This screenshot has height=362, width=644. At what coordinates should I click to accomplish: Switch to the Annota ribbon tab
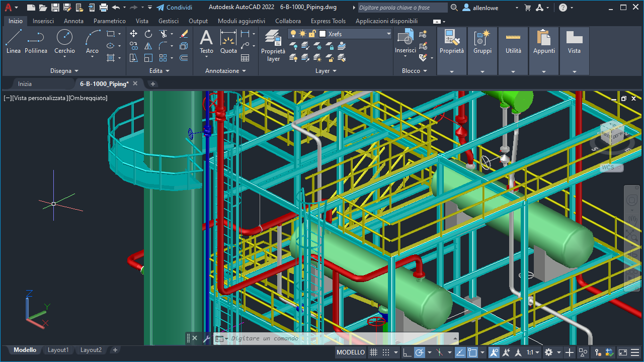pyautogui.click(x=73, y=21)
